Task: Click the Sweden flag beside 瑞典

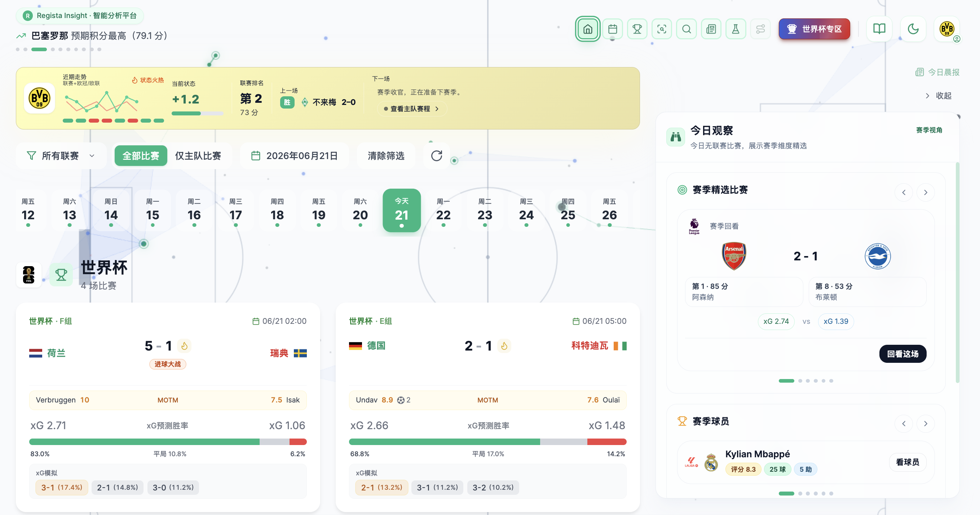Action: pyautogui.click(x=300, y=353)
